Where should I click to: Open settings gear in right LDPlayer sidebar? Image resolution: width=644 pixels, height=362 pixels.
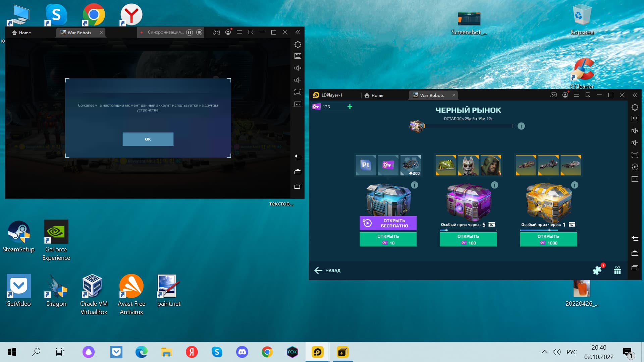[635, 107]
